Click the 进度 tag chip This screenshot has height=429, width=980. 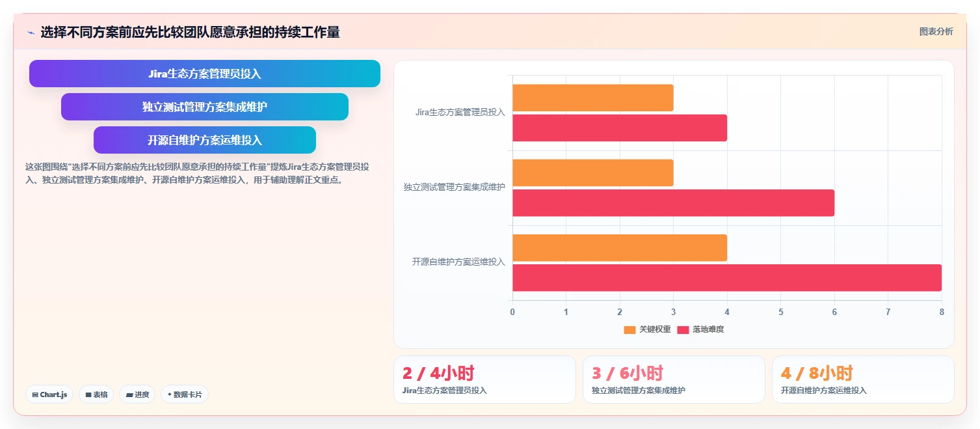coord(137,394)
